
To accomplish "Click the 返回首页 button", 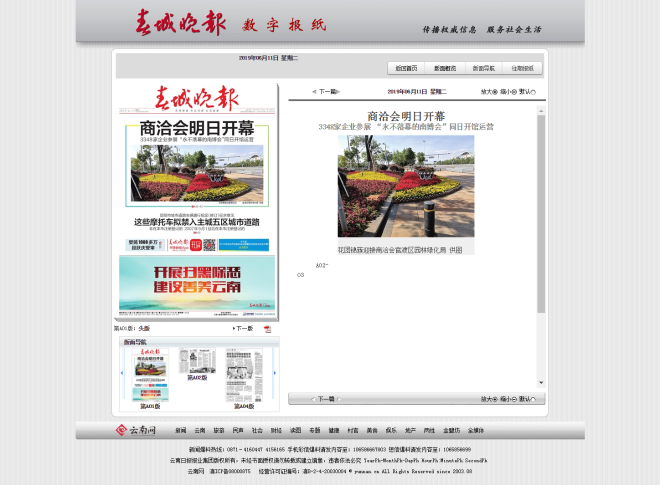I will tap(406, 68).
